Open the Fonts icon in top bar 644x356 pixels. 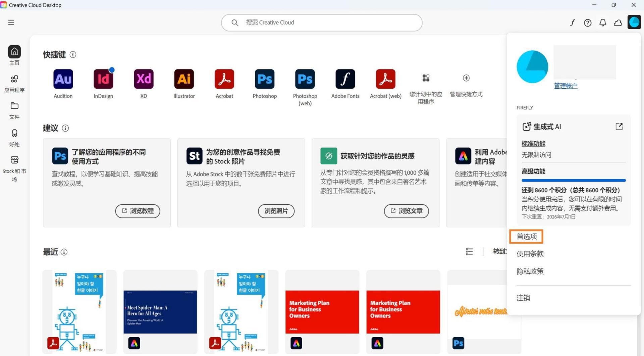coord(573,22)
